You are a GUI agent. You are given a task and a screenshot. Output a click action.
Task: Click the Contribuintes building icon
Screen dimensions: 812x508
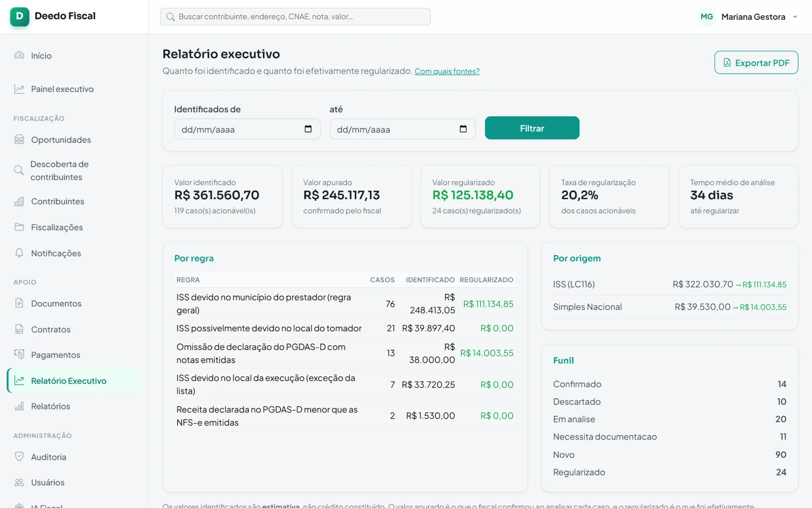pos(19,201)
